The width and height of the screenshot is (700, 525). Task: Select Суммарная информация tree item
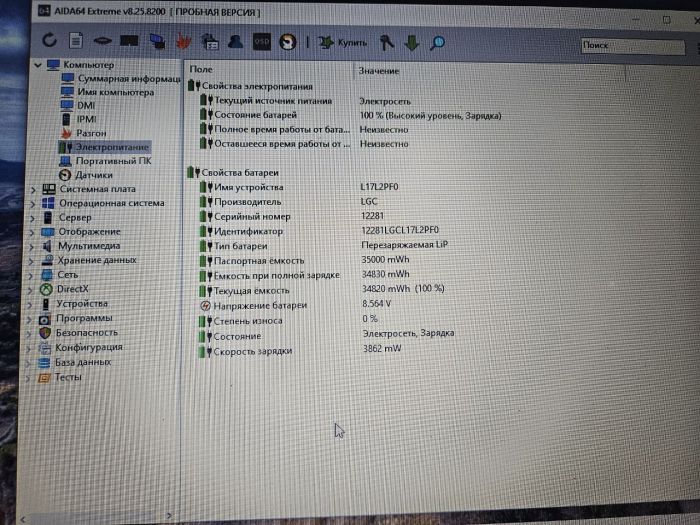tap(121, 79)
